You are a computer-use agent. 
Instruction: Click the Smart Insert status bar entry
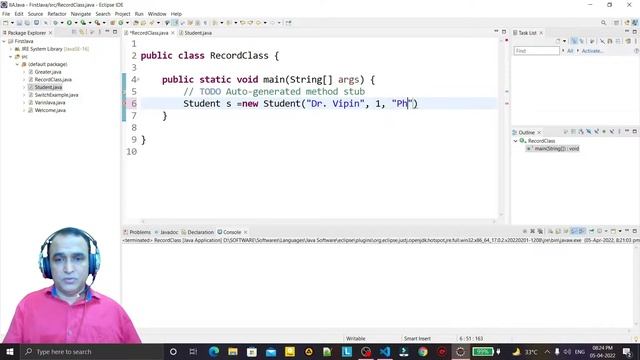(x=417, y=338)
